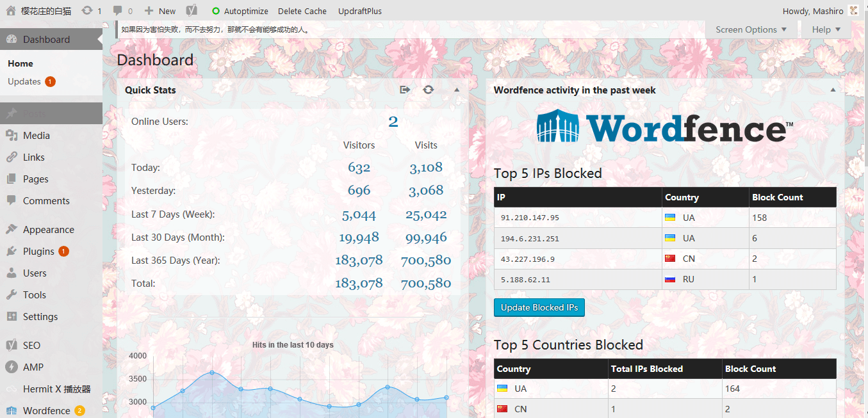
Task: Open the Screen Options dropdown
Action: point(750,29)
